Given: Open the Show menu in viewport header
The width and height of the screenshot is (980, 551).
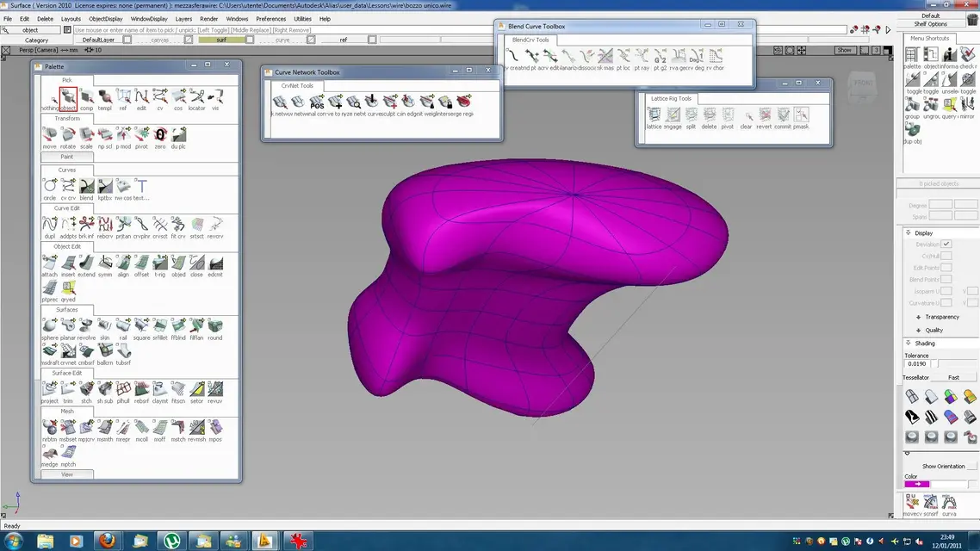Looking at the screenshot, I should (845, 50).
